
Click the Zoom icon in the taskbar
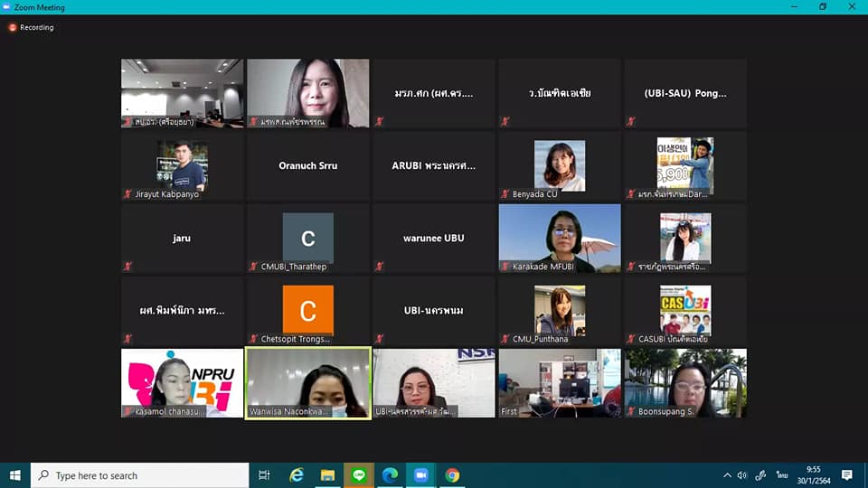420,475
